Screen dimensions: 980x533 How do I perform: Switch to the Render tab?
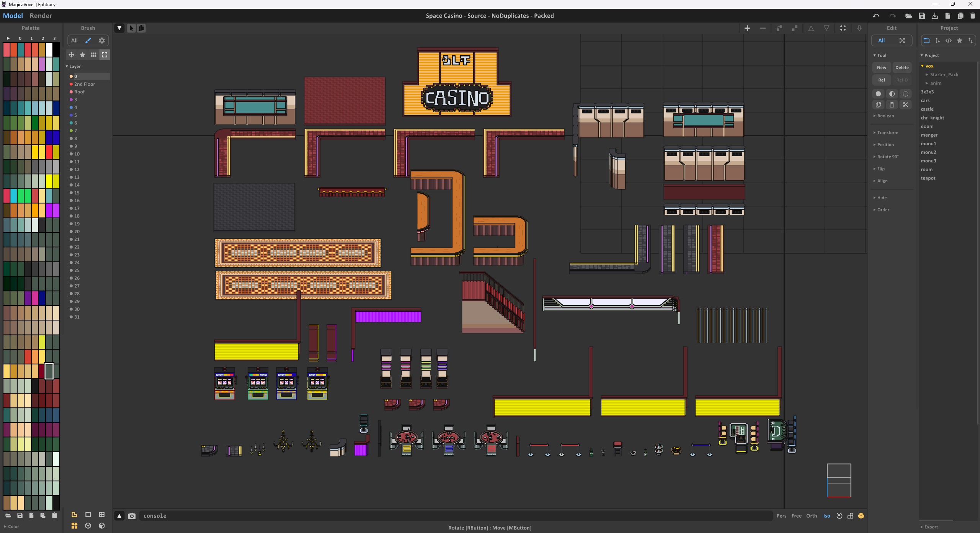(x=41, y=16)
